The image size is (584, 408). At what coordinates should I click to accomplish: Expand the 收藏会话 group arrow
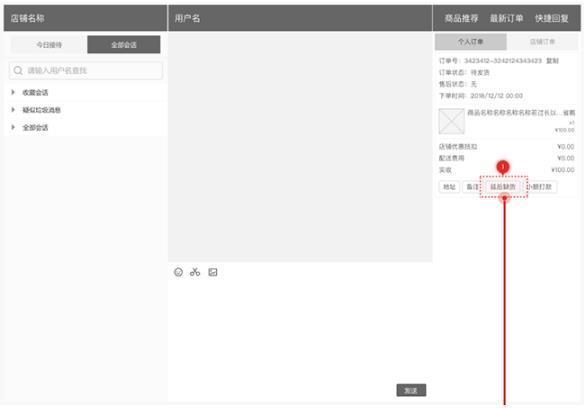13,92
